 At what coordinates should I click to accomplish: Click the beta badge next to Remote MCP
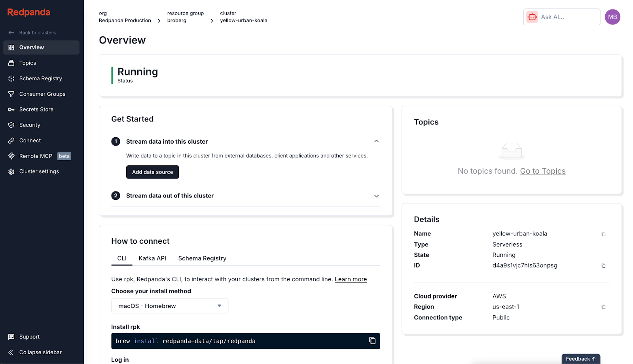coord(64,156)
